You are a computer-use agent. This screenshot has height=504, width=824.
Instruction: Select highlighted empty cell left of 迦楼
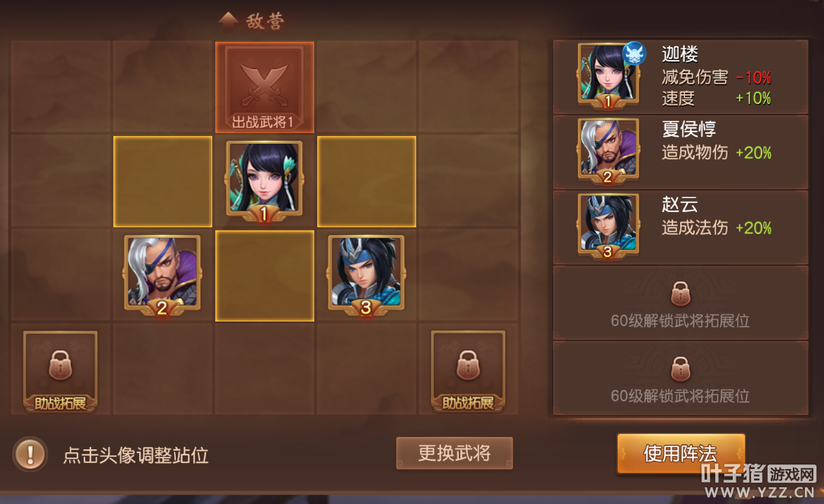click(x=163, y=182)
